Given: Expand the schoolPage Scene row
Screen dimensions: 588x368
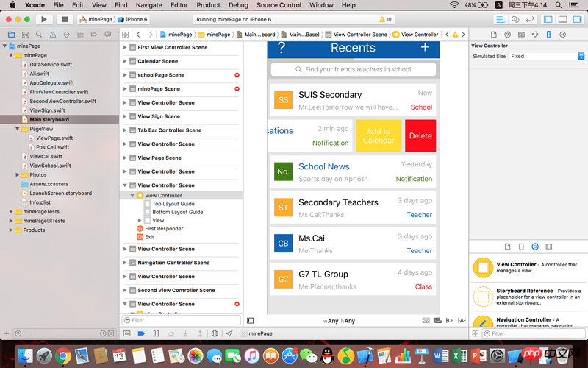Looking at the screenshot, I should 125,75.
